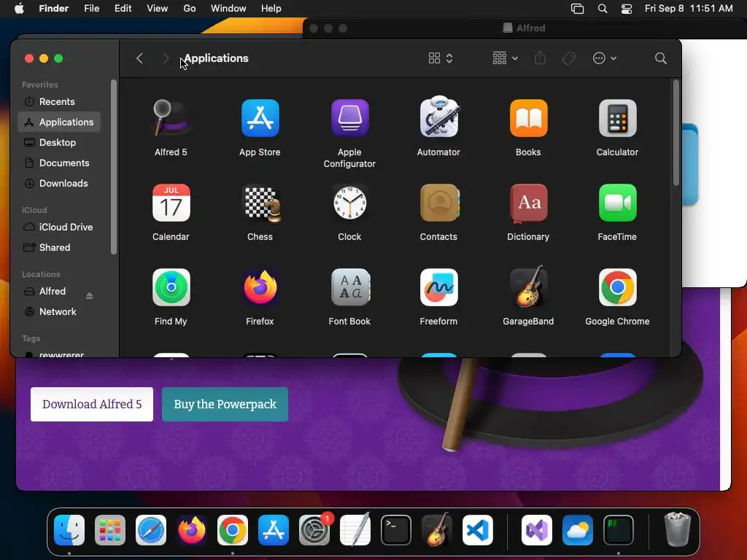The height and width of the screenshot is (560, 747).
Task: Go back with the Finder back arrow
Action: click(x=139, y=58)
